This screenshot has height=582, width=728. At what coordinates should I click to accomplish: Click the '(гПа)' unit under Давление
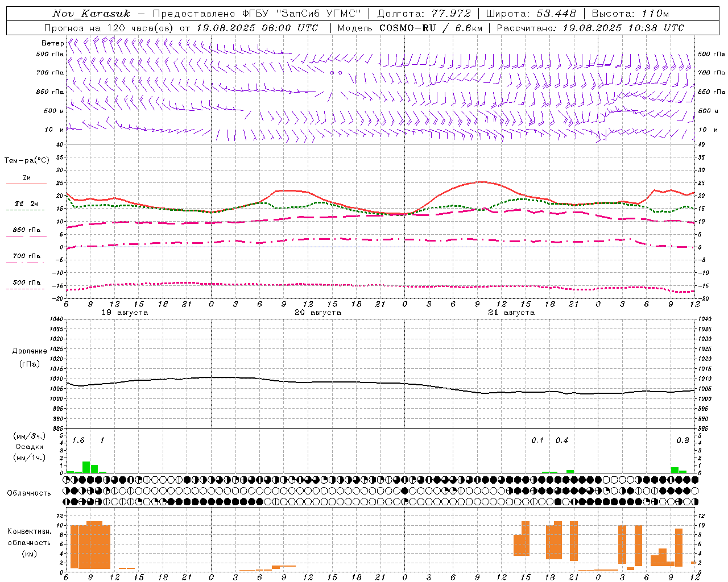(x=30, y=364)
